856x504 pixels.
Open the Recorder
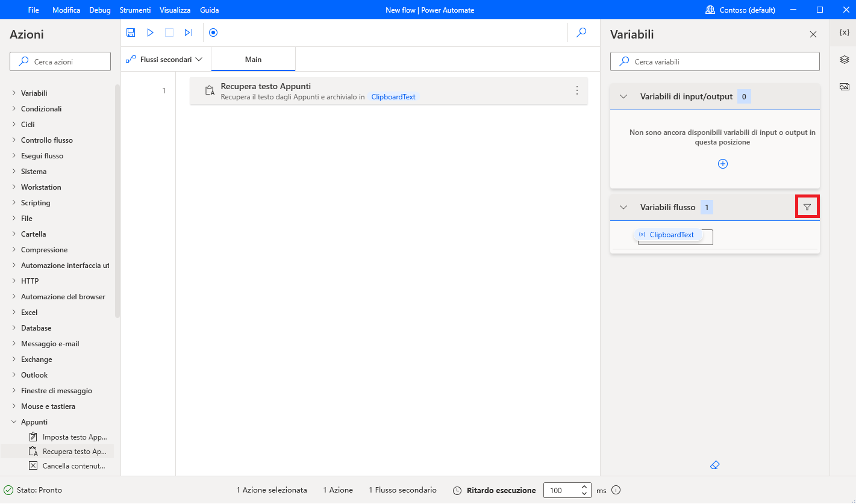click(x=213, y=33)
